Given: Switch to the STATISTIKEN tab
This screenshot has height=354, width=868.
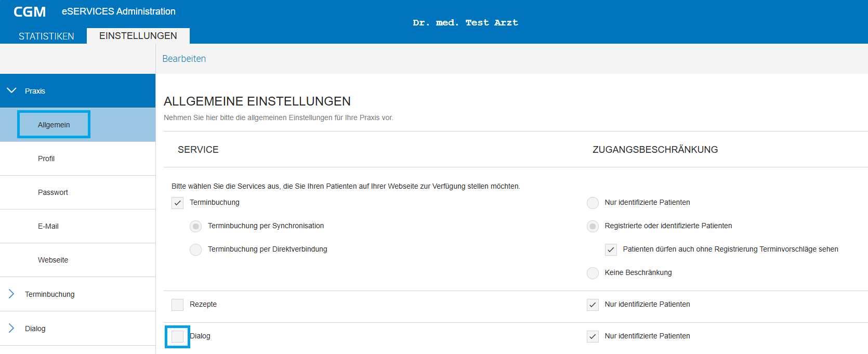Looking at the screenshot, I should coord(46,36).
